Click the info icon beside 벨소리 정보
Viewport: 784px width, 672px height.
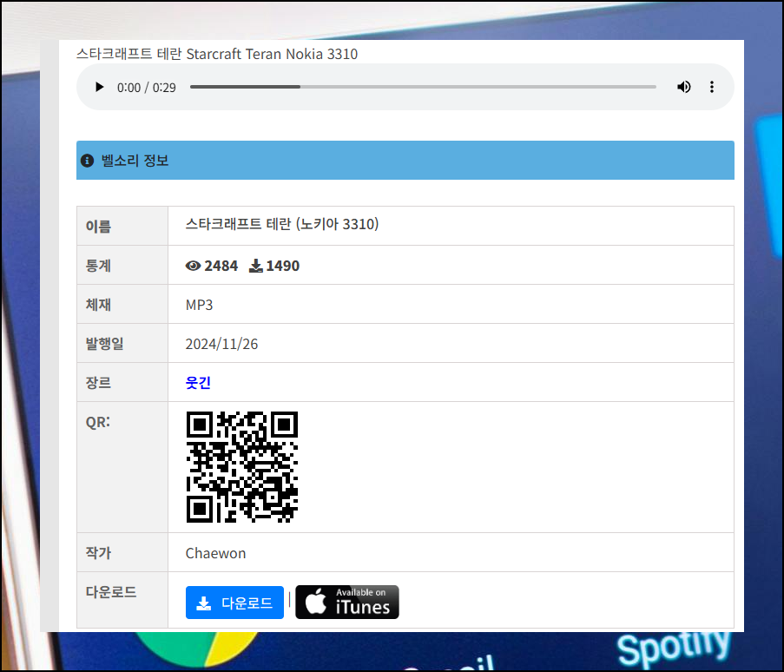click(87, 161)
